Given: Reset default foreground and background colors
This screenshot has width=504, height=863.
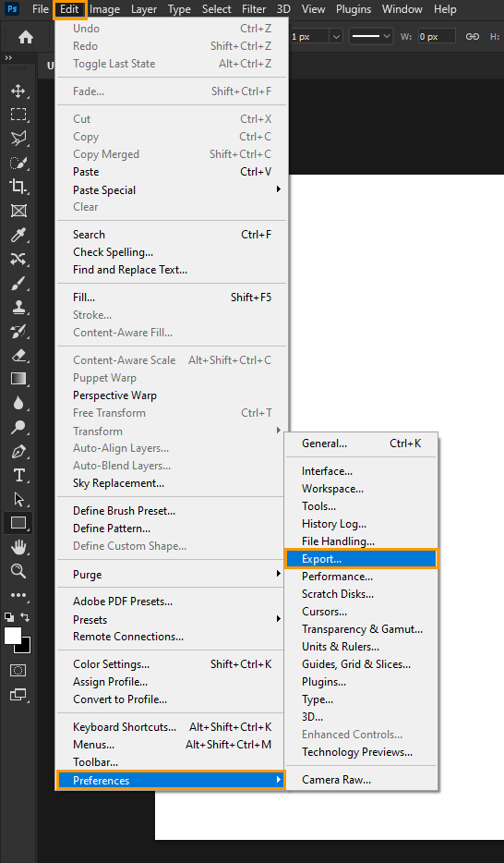Looking at the screenshot, I should pyautogui.click(x=9, y=617).
